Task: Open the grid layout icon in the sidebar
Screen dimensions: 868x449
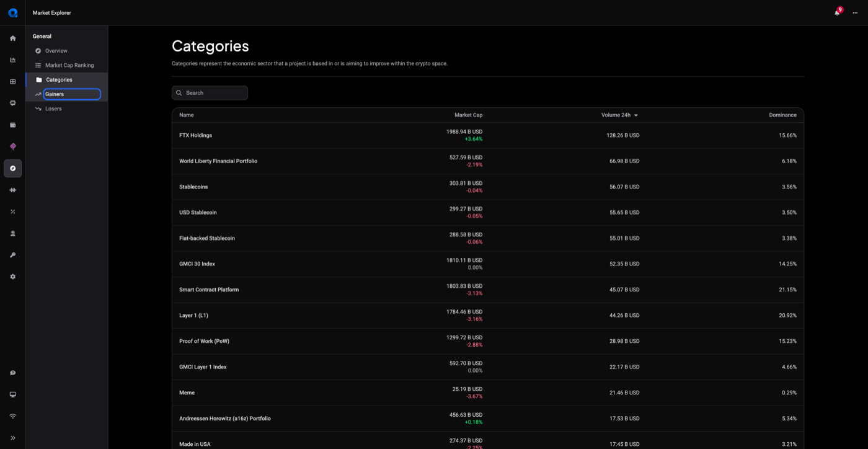Action: [12, 82]
